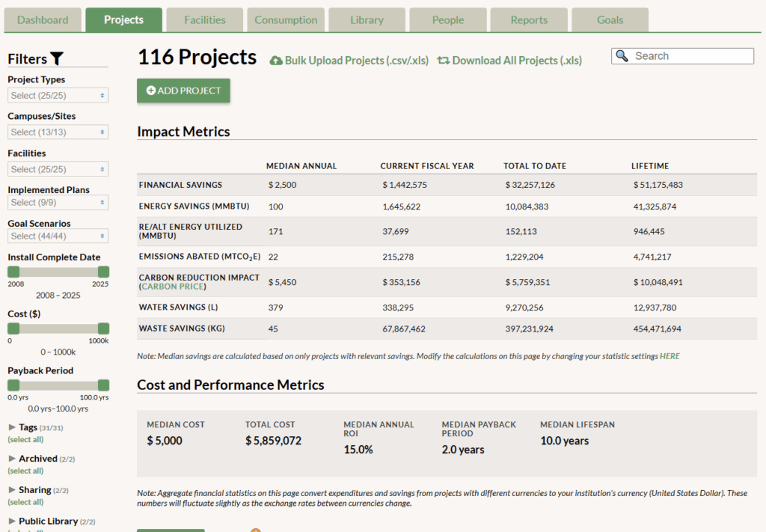This screenshot has height=532, width=766.
Task: Click select all under Tags
Action: click(25, 439)
